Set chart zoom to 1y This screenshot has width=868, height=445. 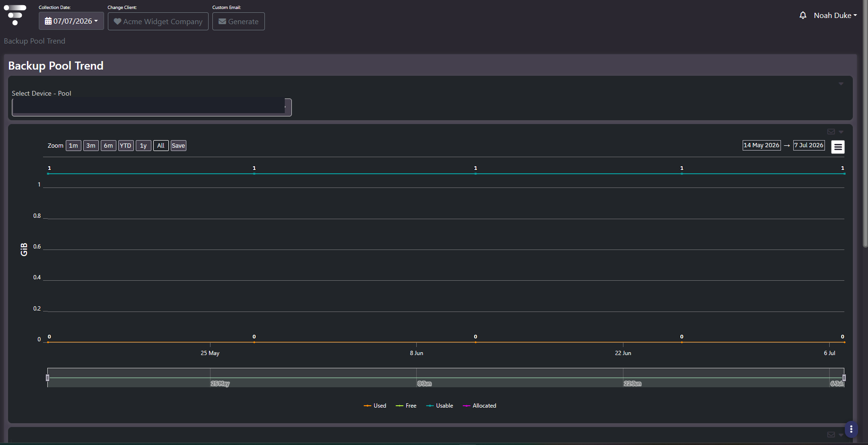(143, 146)
